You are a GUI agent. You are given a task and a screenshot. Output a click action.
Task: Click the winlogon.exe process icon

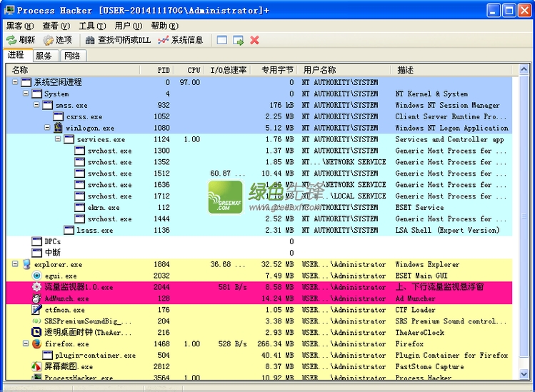59,128
